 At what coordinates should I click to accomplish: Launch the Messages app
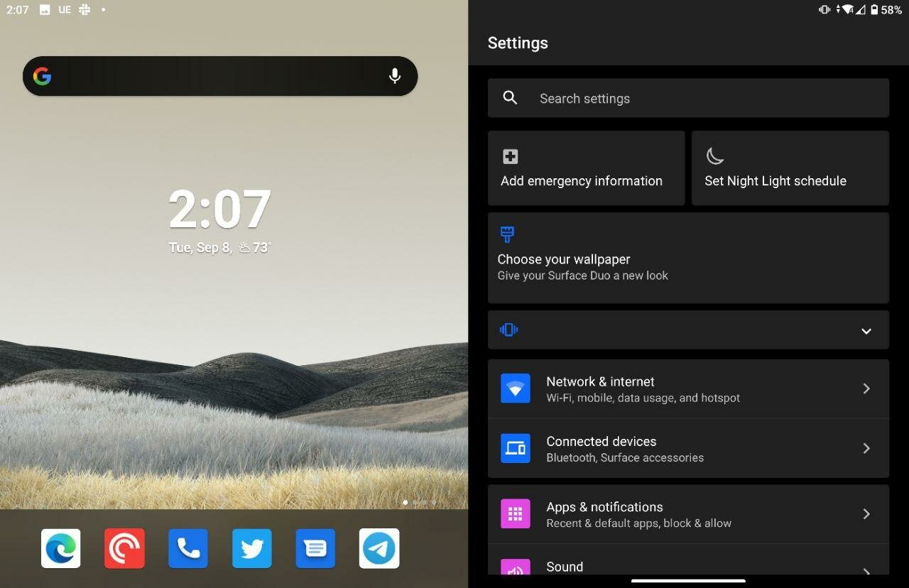pos(316,548)
